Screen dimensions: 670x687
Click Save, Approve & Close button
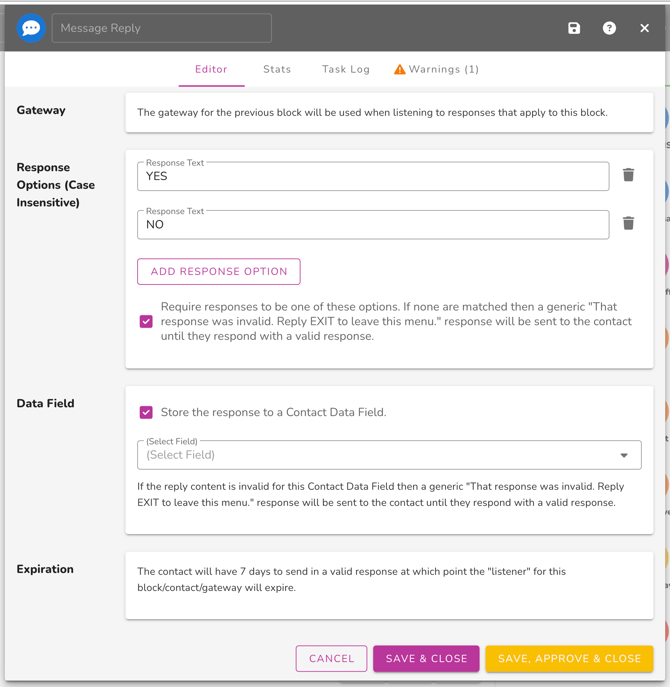(x=569, y=659)
